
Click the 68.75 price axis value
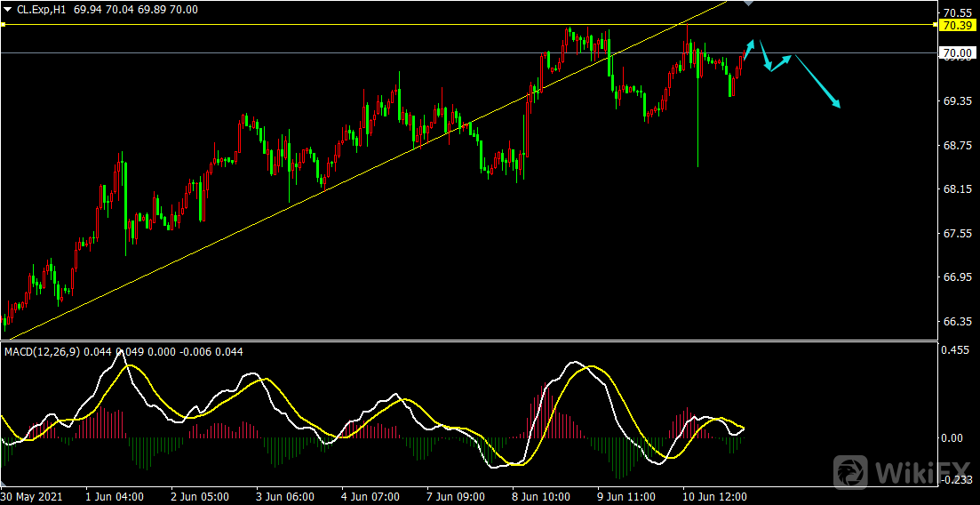click(957, 145)
